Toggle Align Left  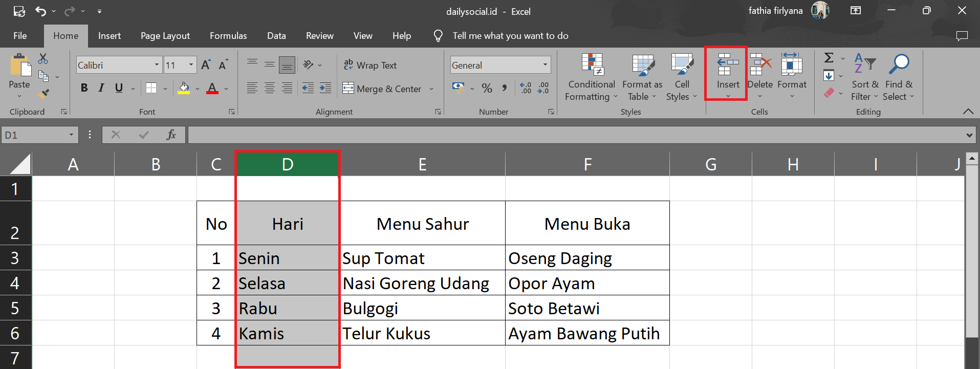[x=252, y=88]
